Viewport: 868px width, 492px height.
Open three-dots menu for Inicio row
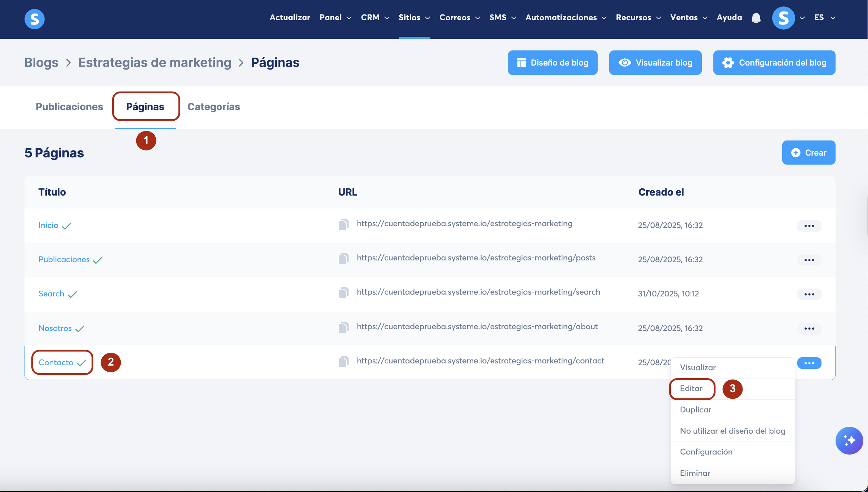click(x=809, y=226)
